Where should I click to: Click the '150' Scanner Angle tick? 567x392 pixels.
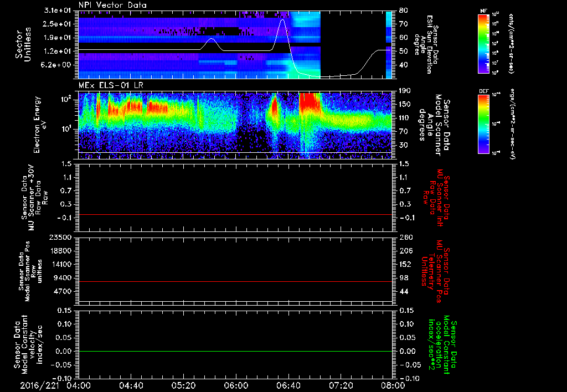[x=405, y=105]
